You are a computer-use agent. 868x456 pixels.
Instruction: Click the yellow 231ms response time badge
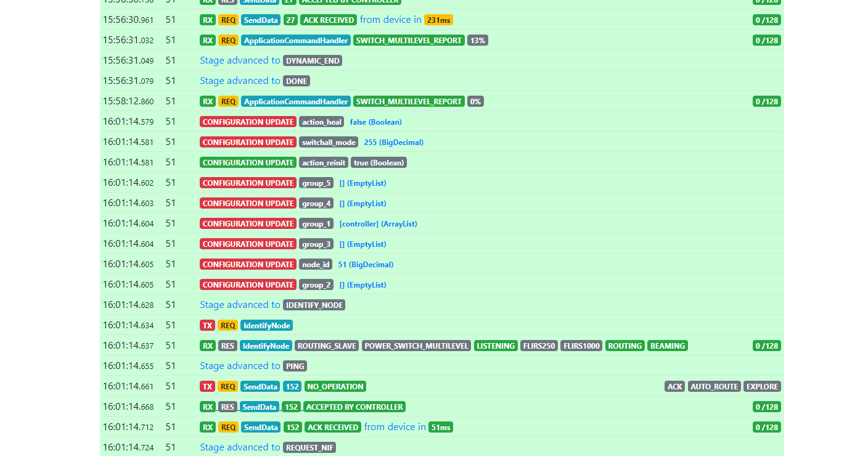(438, 20)
